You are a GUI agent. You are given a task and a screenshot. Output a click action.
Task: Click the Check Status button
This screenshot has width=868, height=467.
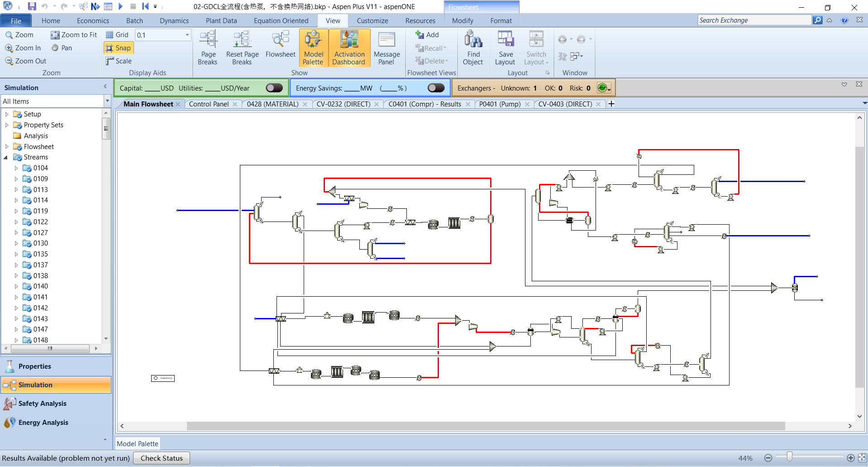click(162, 458)
